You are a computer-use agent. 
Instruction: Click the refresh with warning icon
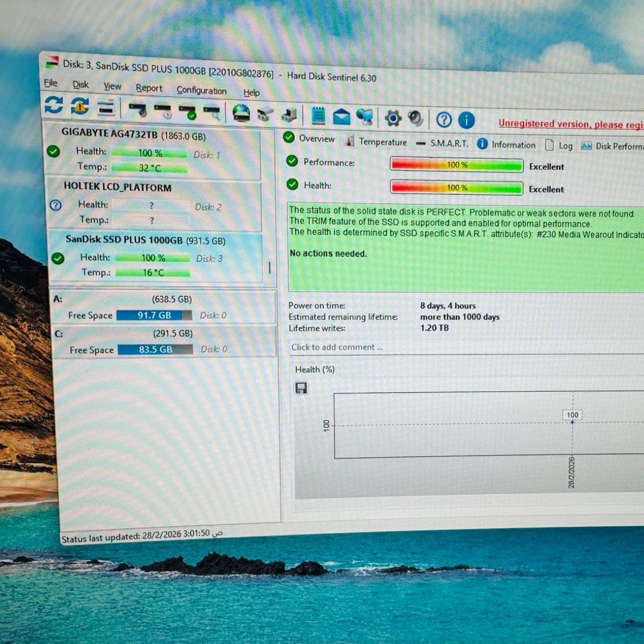[x=80, y=106]
